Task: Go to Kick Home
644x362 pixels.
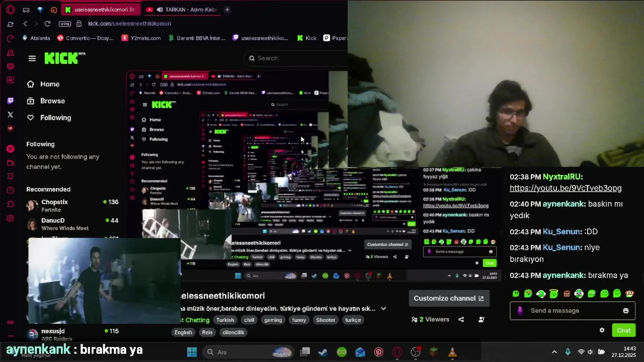Action: tap(43, 84)
